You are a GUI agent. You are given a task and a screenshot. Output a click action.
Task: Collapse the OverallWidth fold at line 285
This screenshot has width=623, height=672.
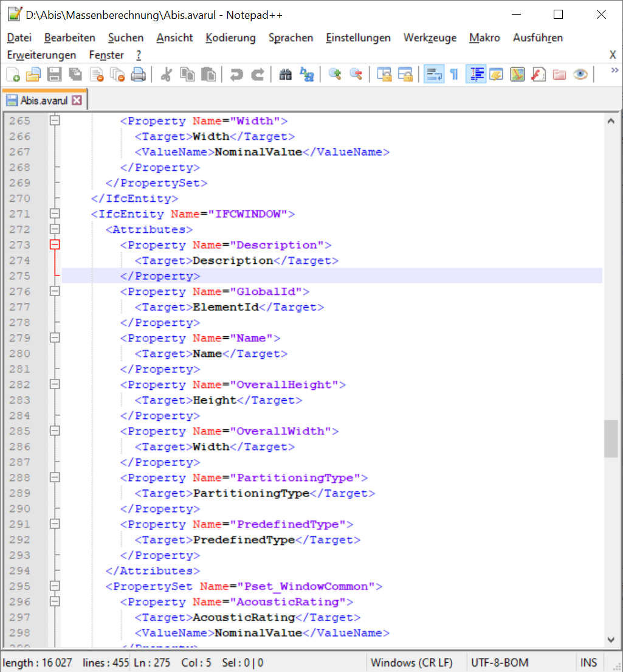tap(55, 431)
